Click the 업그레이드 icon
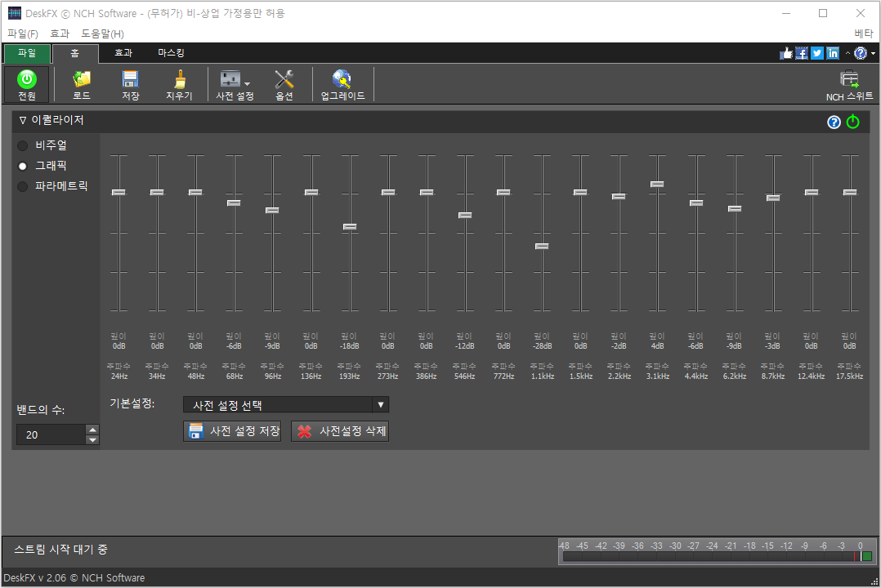 pos(342,79)
